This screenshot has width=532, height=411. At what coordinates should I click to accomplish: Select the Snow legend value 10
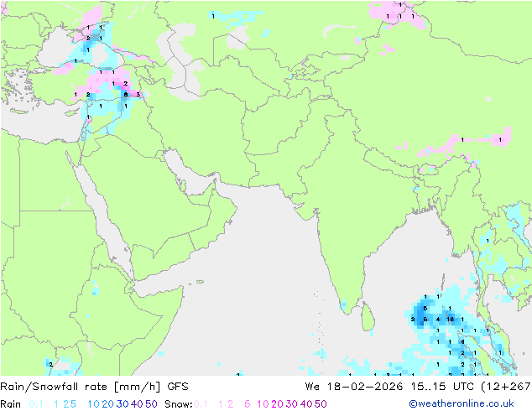263,404
